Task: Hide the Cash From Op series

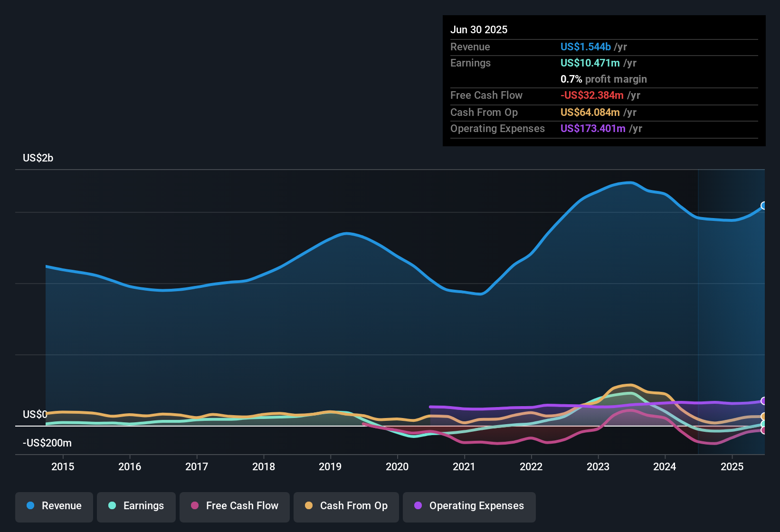Action: click(346, 507)
